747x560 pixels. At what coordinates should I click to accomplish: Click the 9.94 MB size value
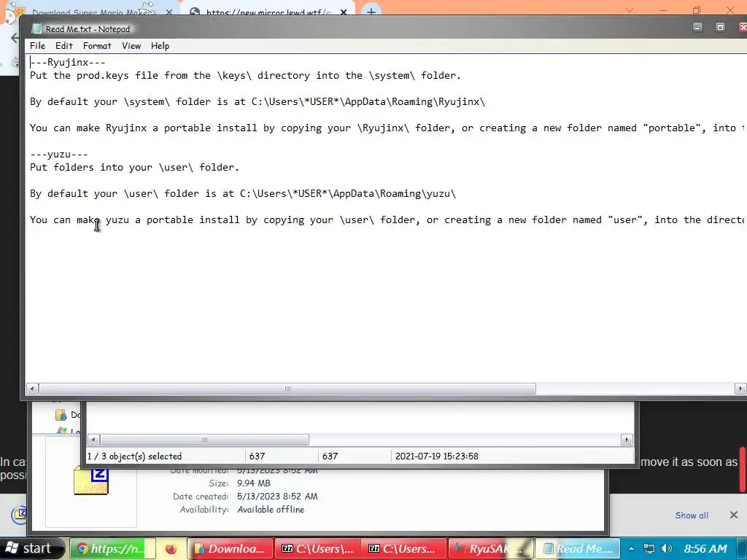(x=254, y=483)
